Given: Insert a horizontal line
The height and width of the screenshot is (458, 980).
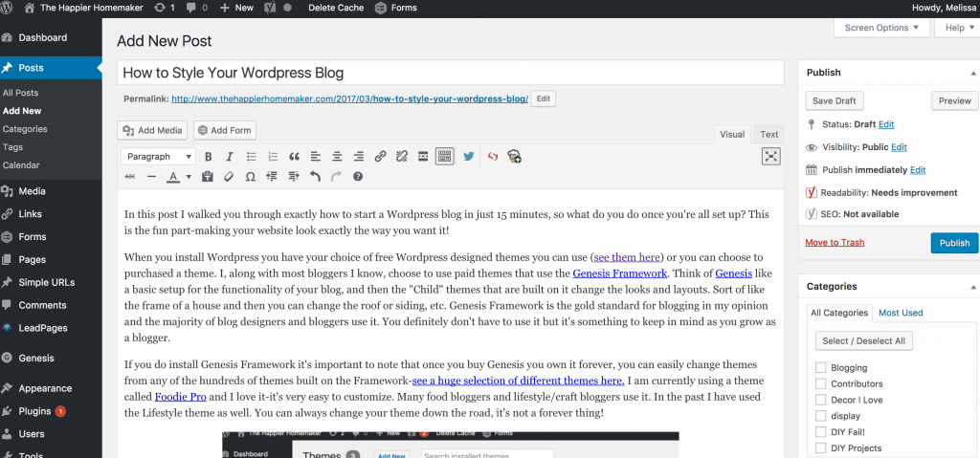Looking at the screenshot, I should 151,177.
